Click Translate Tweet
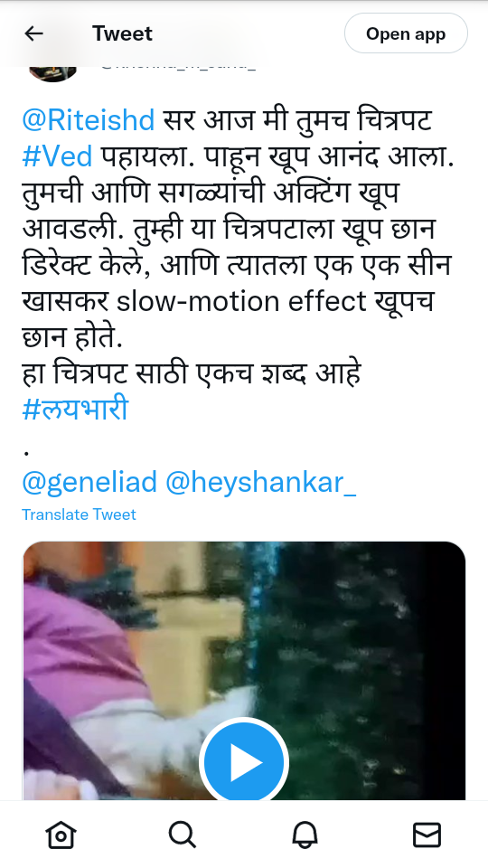Screen dimensions: 488x868 (79, 514)
